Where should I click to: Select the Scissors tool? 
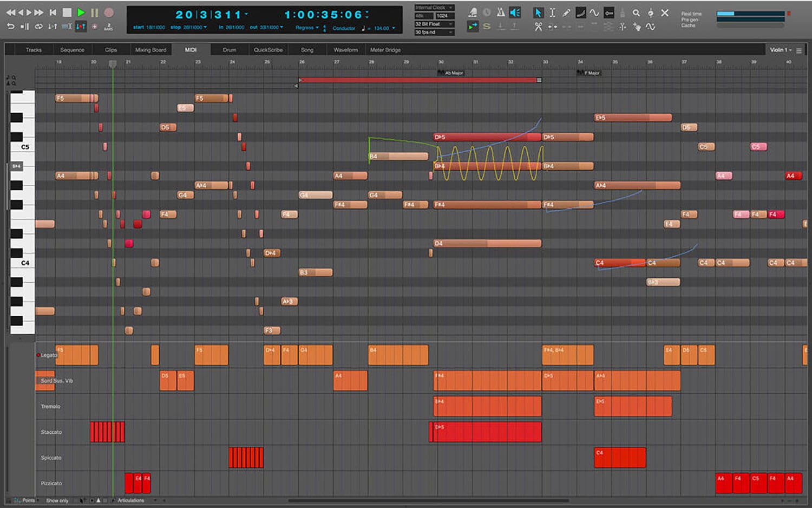click(538, 26)
